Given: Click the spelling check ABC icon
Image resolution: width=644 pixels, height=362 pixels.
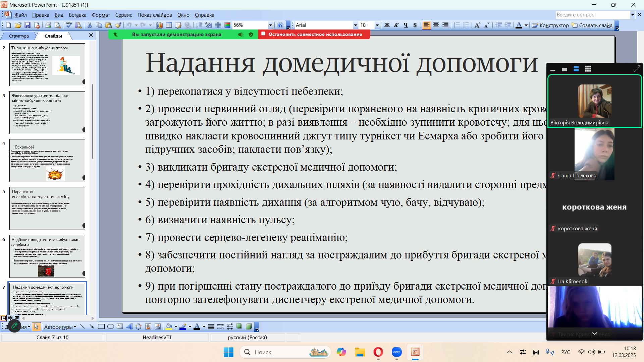Looking at the screenshot, I should tap(69, 25).
